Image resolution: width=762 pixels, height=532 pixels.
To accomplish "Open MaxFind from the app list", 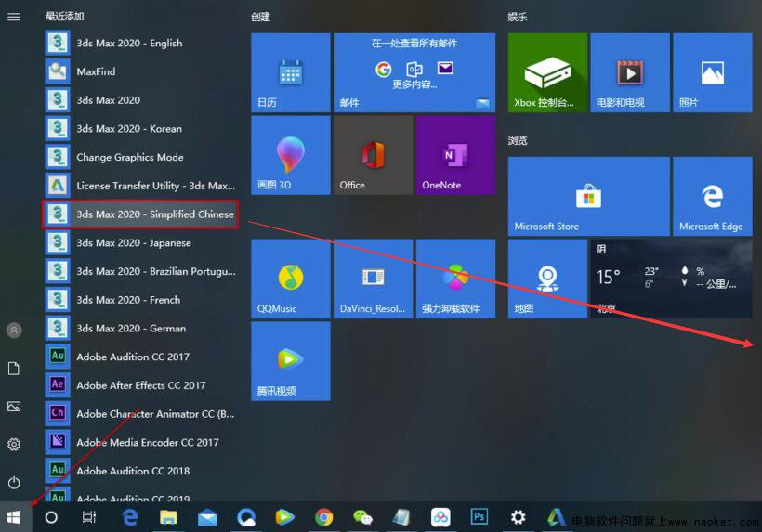I will click(x=140, y=71).
